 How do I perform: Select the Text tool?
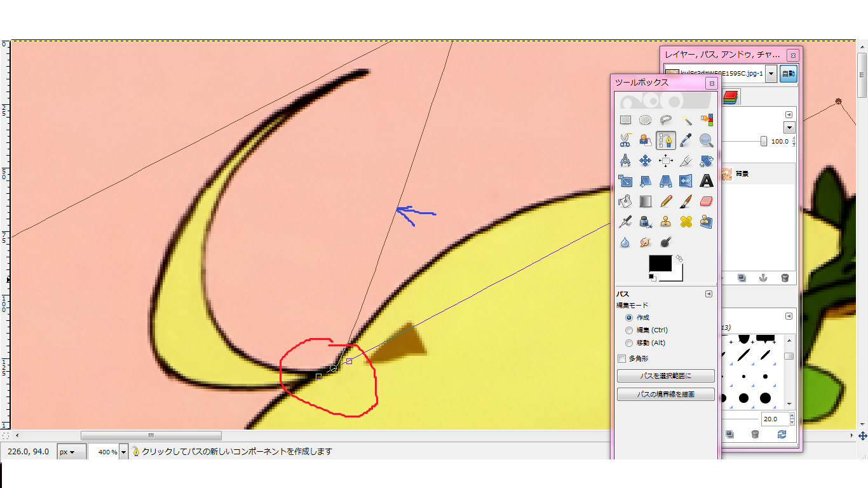[707, 181]
